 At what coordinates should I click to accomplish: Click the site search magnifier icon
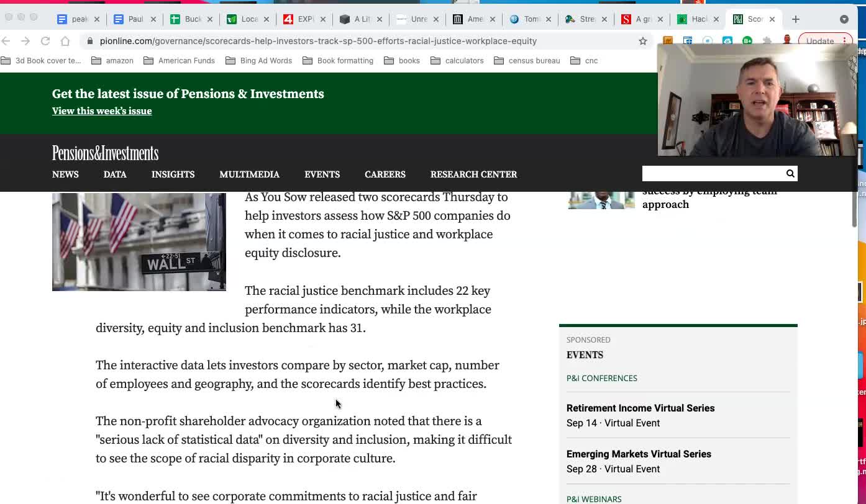click(x=790, y=174)
